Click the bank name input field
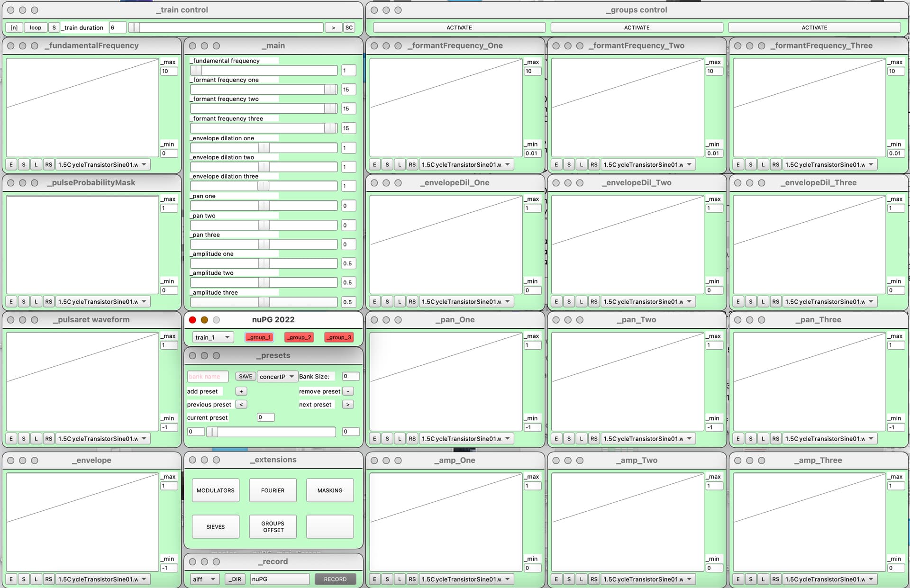The height and width of the screenshot is (588, 910). [208, 376]
